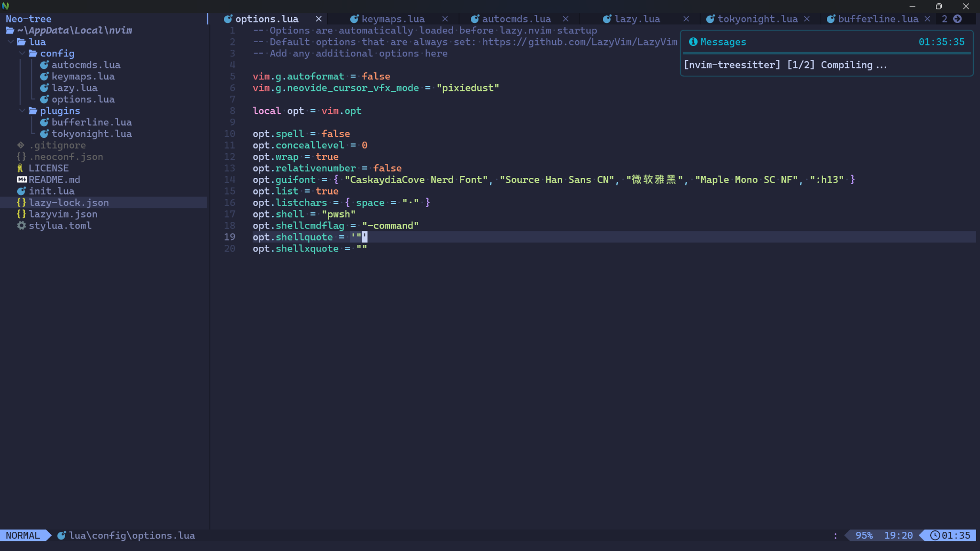Viewport: 980px width, 551px height.
Task: Click the license ribbon icon beside LICENSE
Action: point(20,168)
